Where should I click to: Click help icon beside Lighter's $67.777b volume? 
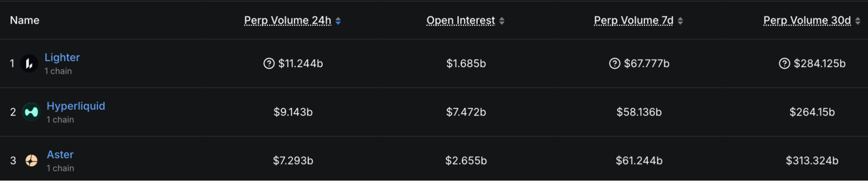tap(615, 64)
